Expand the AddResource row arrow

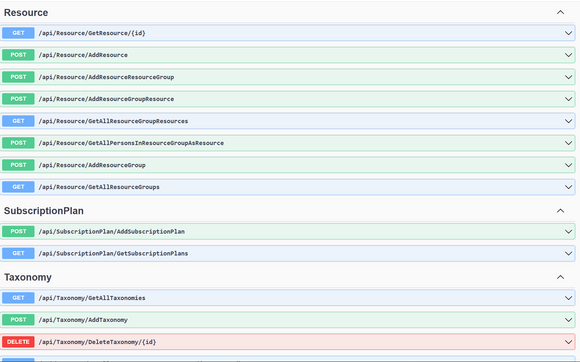568,55
